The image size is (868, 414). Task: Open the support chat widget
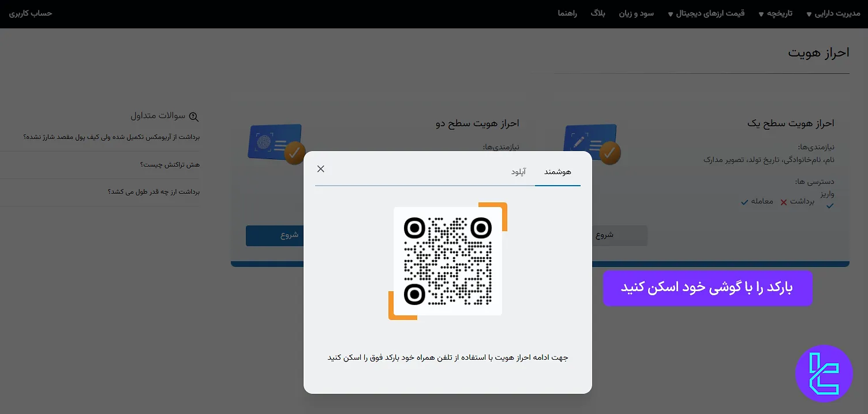tap(824, 373)
